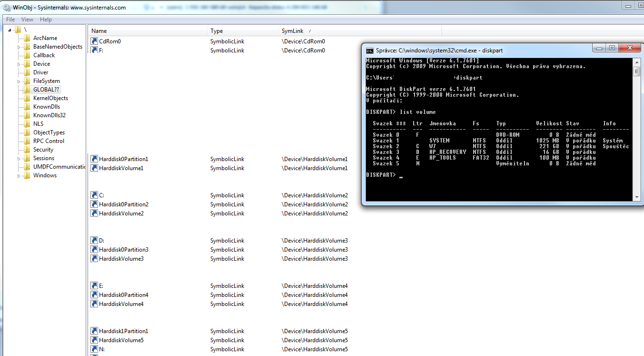This screenshot has width=644, height=356.
Task: Select the GLOBAL?? folder label
Action: tap(47, 90)
